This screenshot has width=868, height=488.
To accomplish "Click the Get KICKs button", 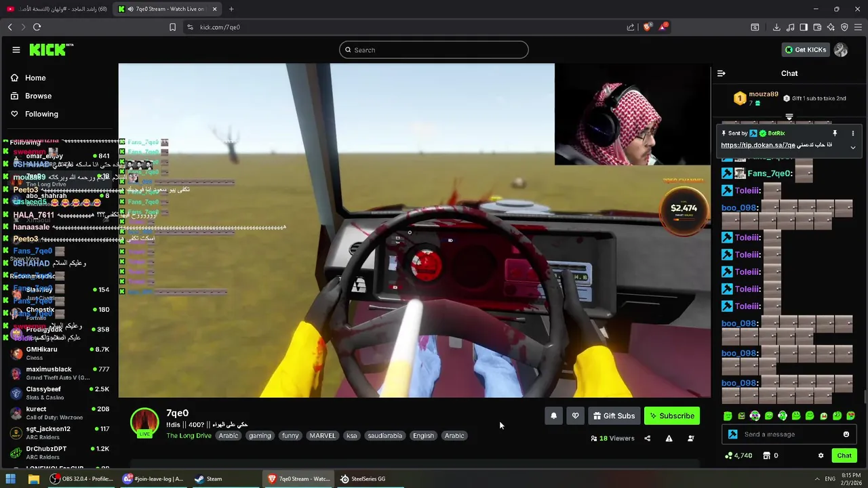I will tap(805, 49).
